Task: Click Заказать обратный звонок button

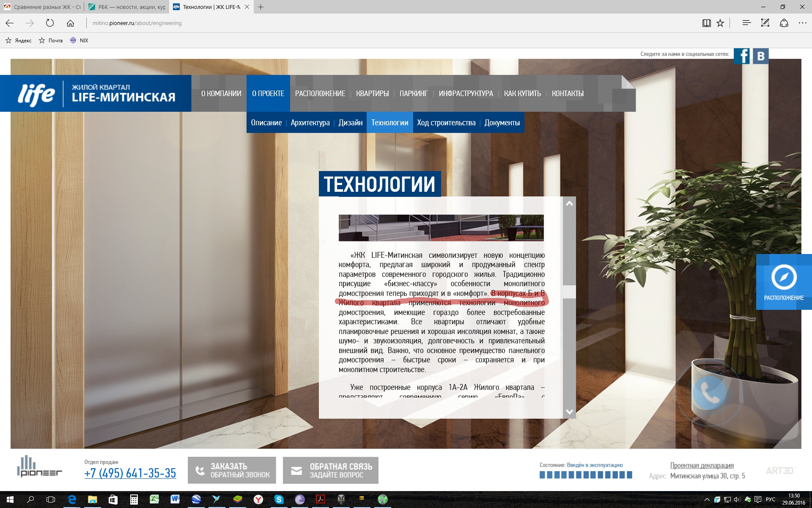Action: coord(232,470)
